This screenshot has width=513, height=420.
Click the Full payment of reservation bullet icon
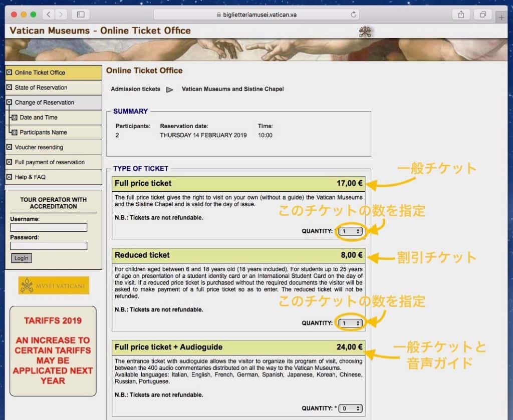pos(10,162)
